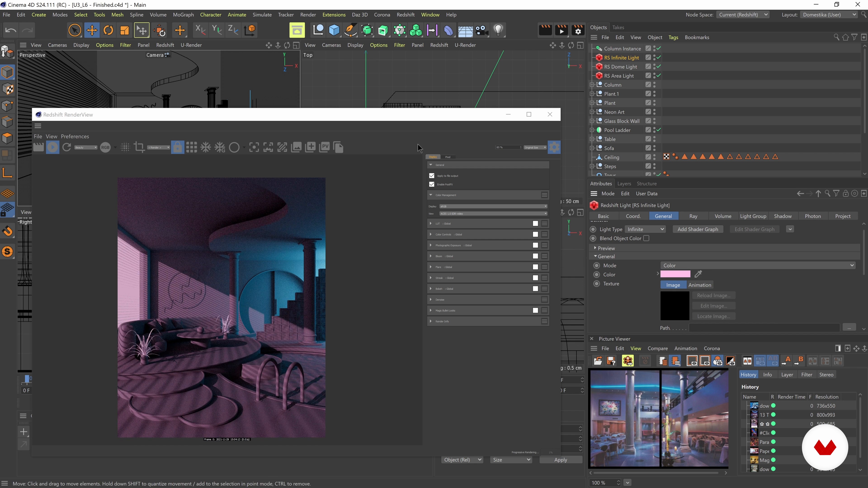Open the Light Type Infinite dropdown
This screenshot has height=488, width=868.
pos(645,229)
